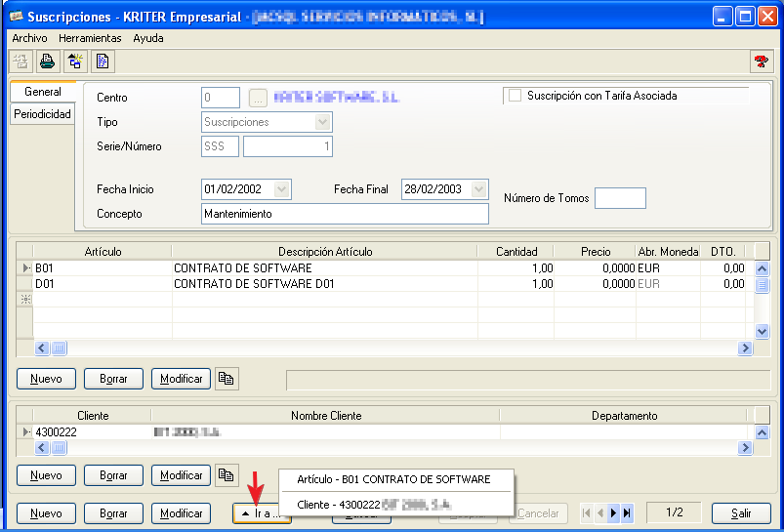
Task: Open the Fecha Inicio date picker
Action: tap(281, 189)
